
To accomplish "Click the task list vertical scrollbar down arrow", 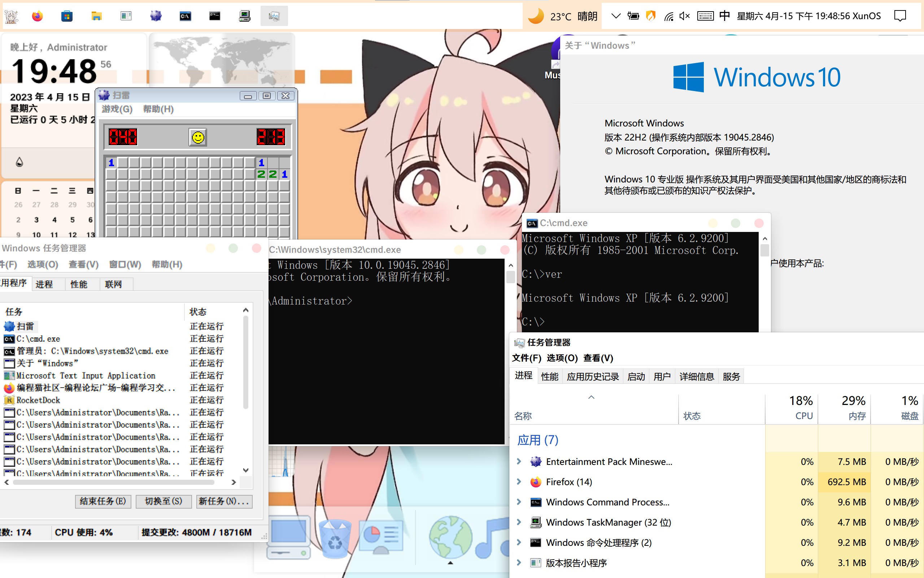I will pos(246,470).
